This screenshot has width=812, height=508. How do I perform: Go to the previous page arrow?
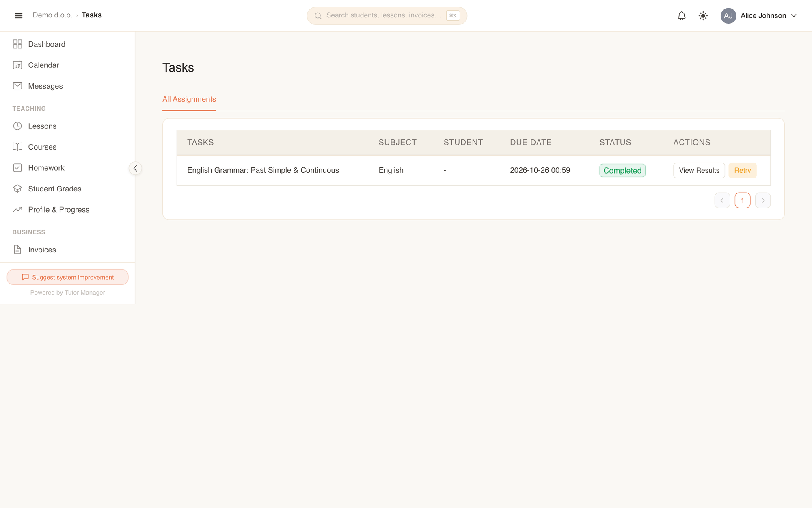(722, 200)
